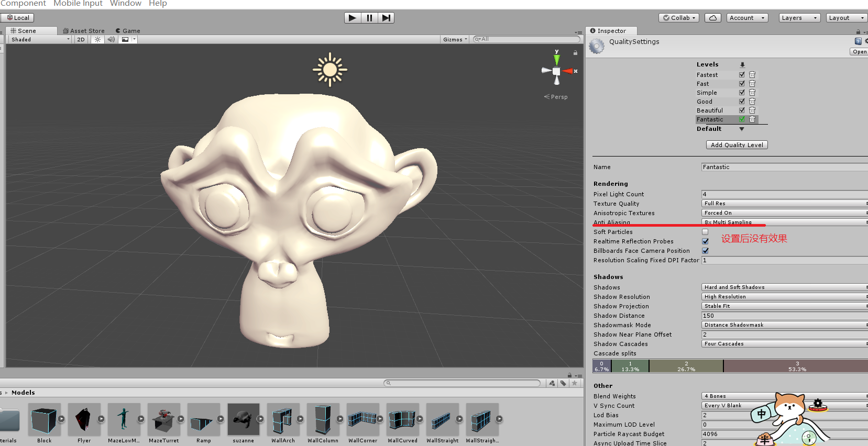The height and width of the screenshot is (446, 868).
Task: Click the green Y axis cone of gizmo
Action: [556, 59]
